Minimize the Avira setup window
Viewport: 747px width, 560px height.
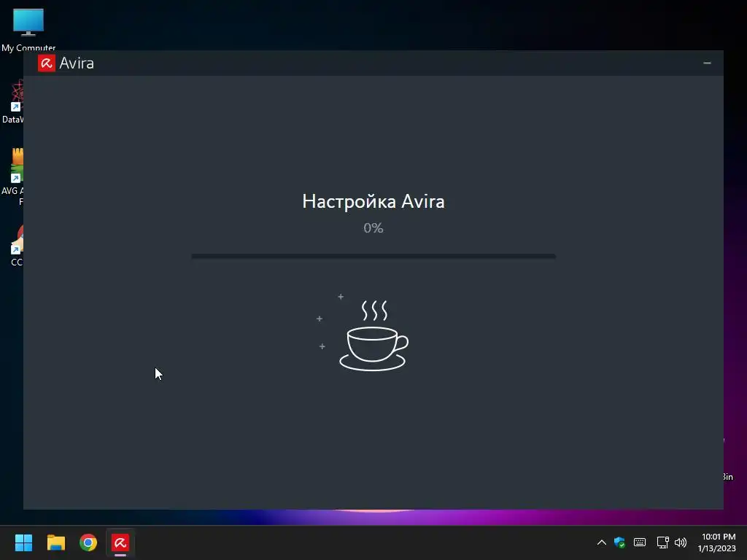click(x=707, y=63)
